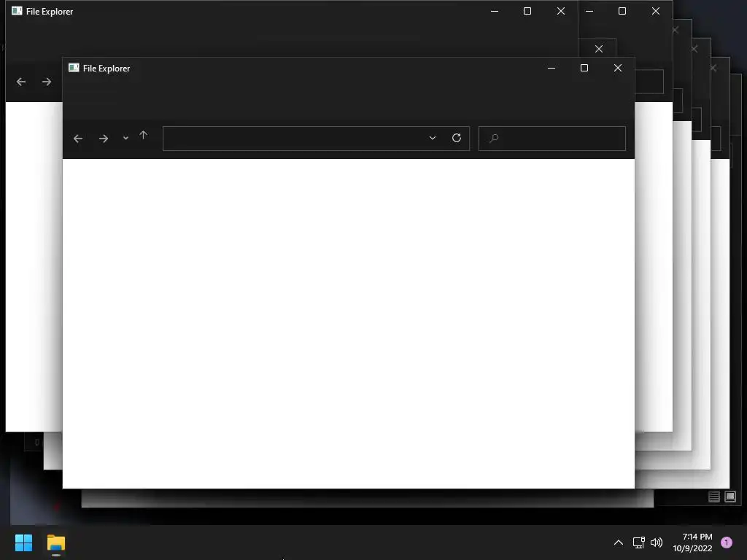
Task: Refresh the front File Explorer window
Action: pyautogui.click(x=457, y=138)
